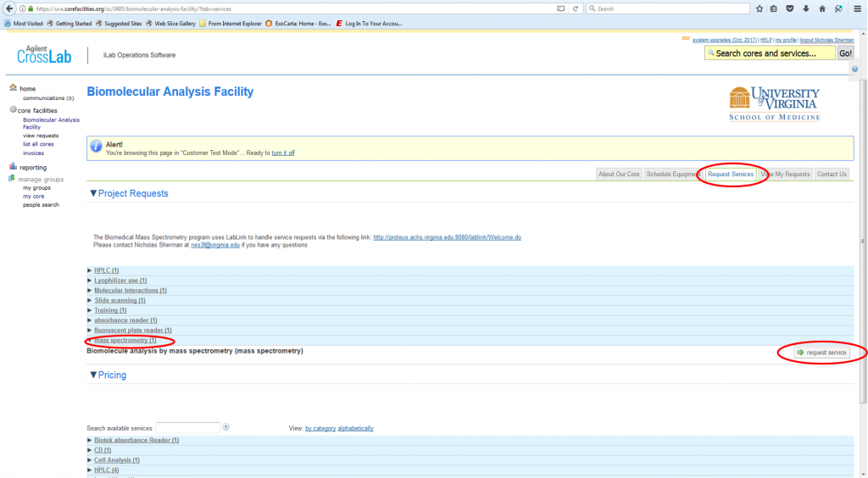Open the proteus LabLink Welcome link
The image size is (868, 478).
point(447,237)
